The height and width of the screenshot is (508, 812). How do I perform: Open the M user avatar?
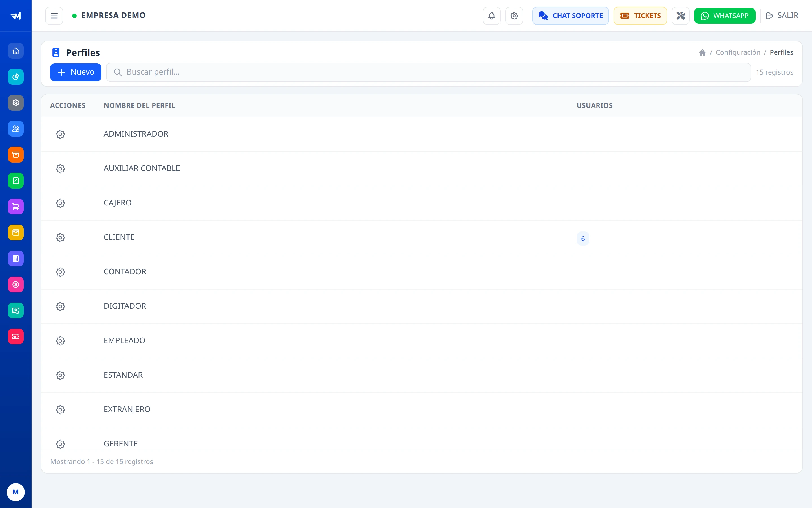(x=16, y=492)
